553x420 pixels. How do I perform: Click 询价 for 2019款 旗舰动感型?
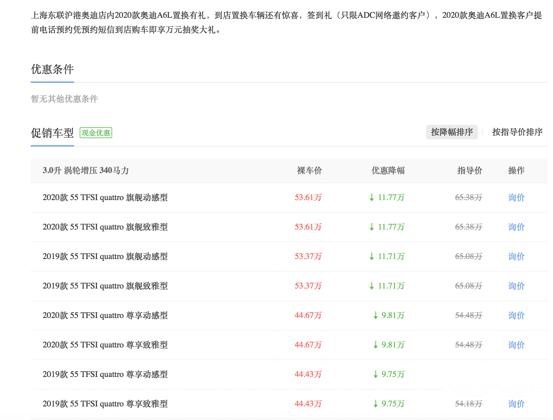516,256
